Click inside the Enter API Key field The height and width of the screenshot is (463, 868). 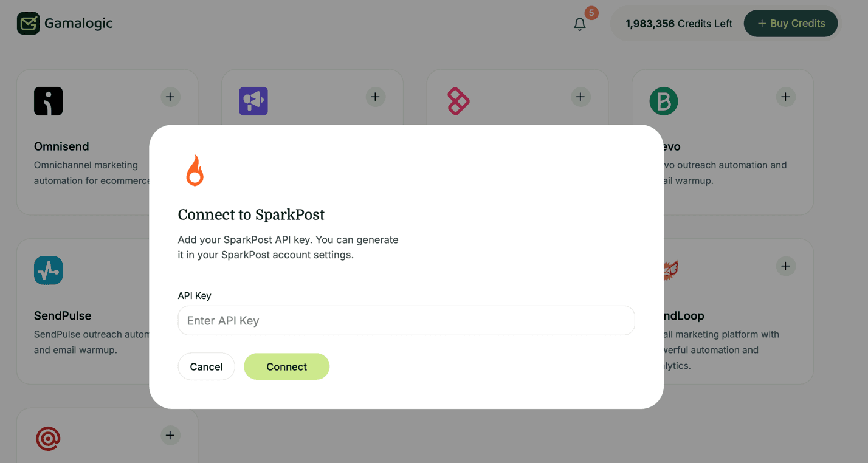pos(406,320)
